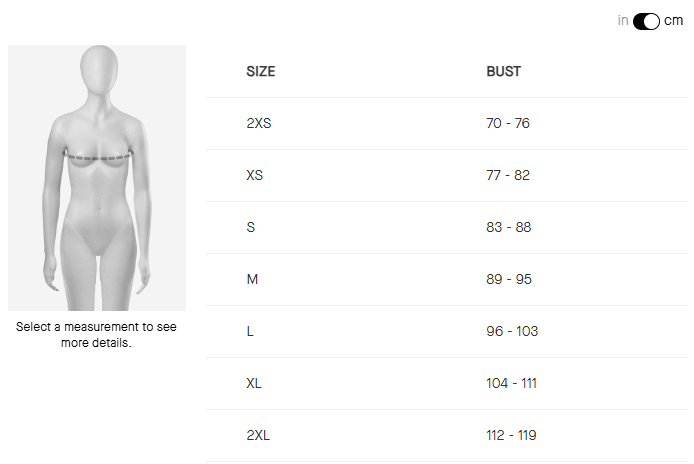This screenshot has height=464, width=694.
Task: Click bust range 112 - 119
Action: [x=512, y=436]
